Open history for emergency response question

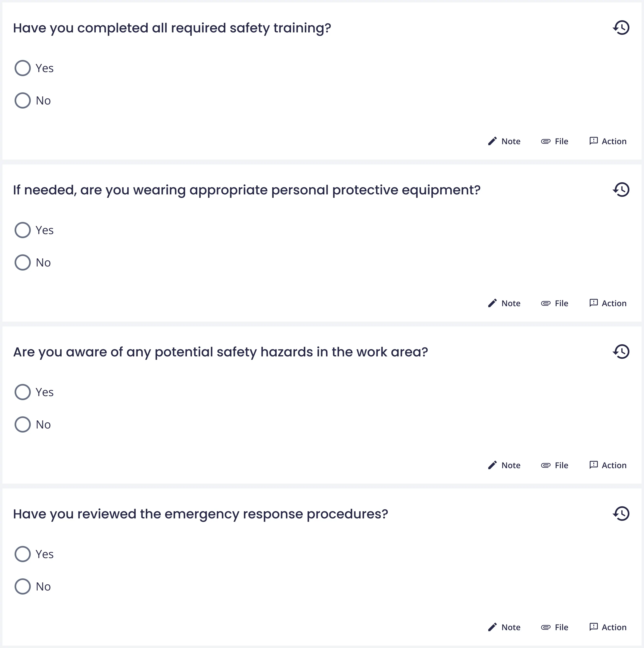621,514
